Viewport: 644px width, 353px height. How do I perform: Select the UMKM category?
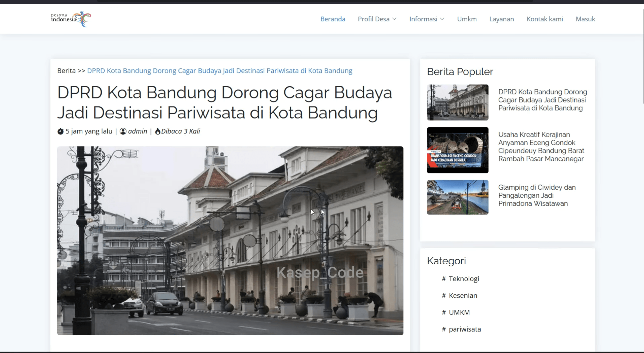tap(459, 312)
